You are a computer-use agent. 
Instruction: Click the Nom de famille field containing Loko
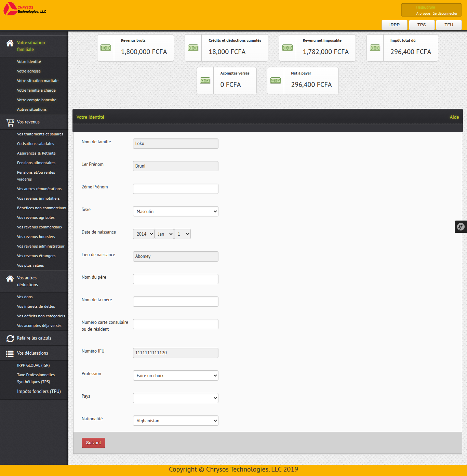tap(176, 144)
